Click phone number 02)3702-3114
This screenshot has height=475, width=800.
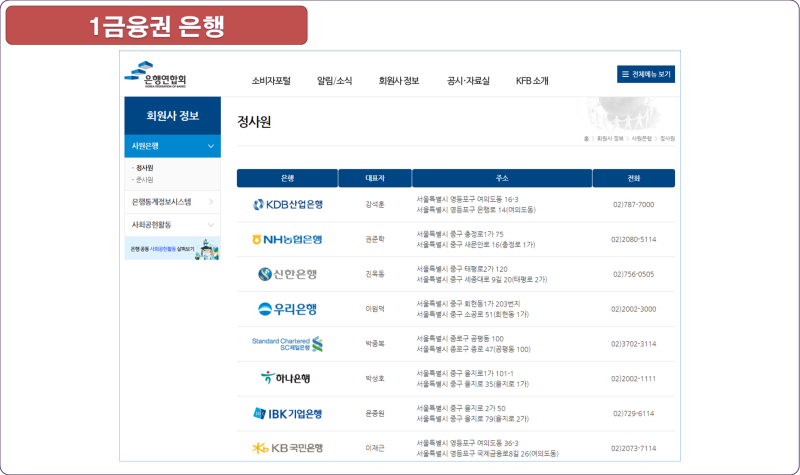coord(634,344)
